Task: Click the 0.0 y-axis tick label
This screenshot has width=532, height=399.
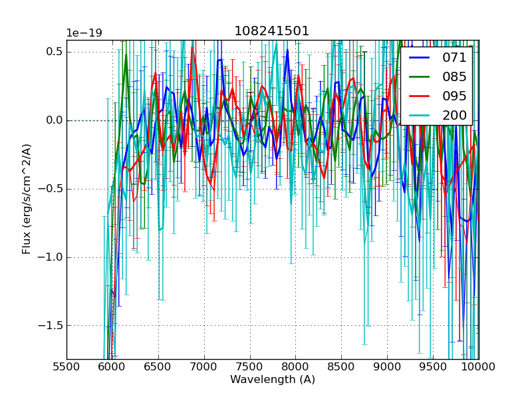Action: click(x=55, y=120)
